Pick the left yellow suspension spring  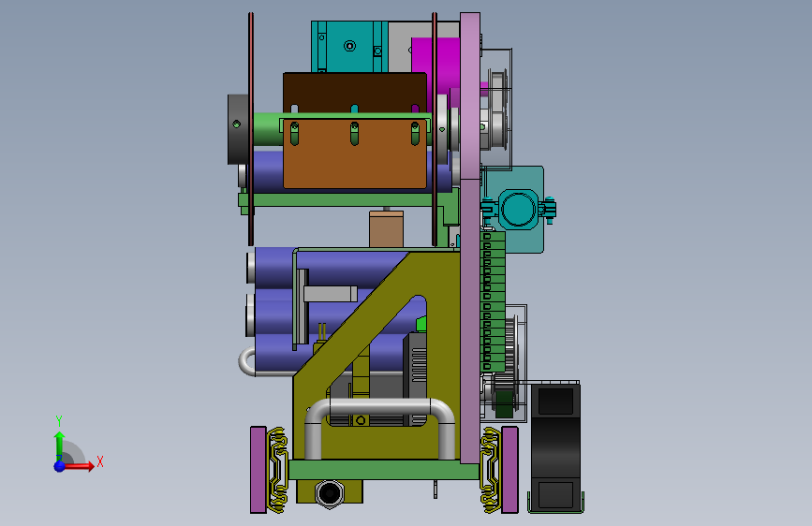[x=277, y=470]
